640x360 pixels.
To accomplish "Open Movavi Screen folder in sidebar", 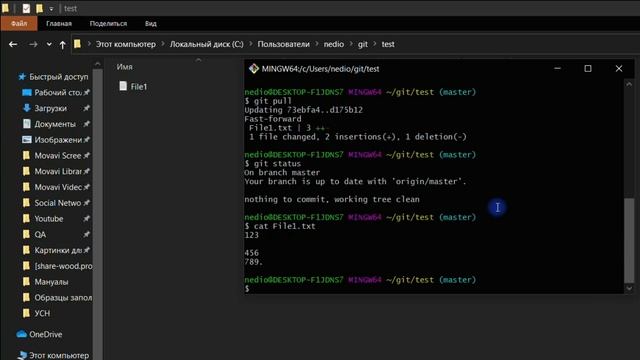I will coord(58,156).
